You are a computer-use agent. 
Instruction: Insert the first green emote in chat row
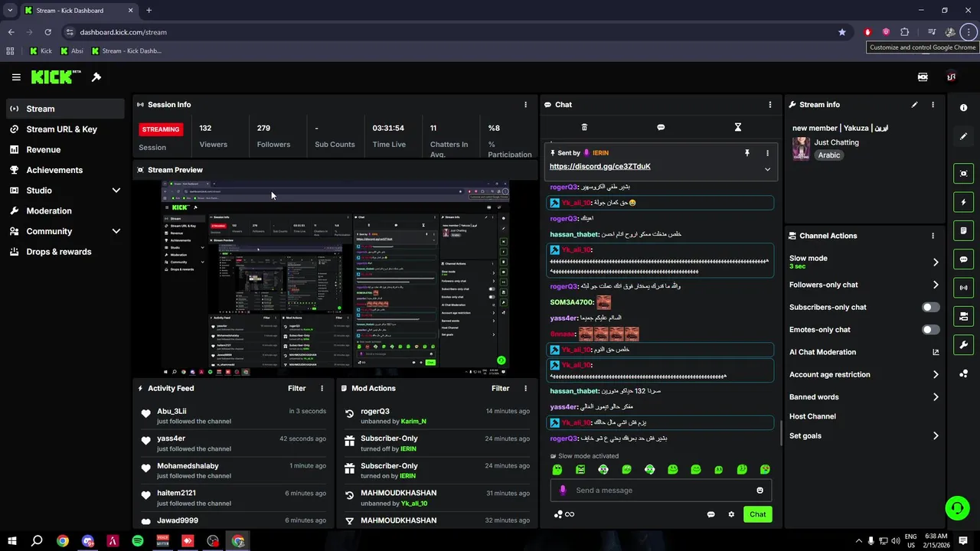point(557,470)
